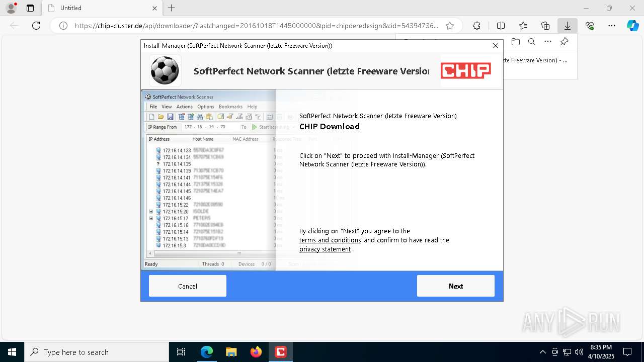
Task: Click the CHIP logo in installer header
Action: (466, 71)
